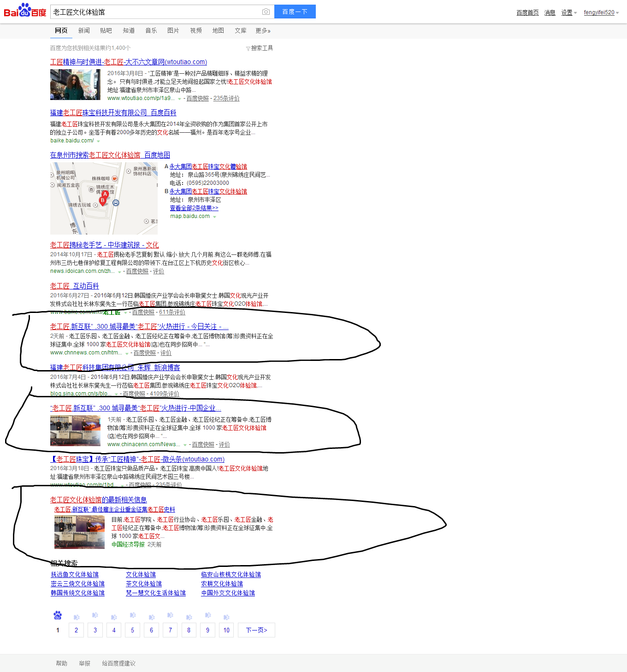Click 查看全部2条结果 link
627x672 pixels.
click(x=194, y=208)
